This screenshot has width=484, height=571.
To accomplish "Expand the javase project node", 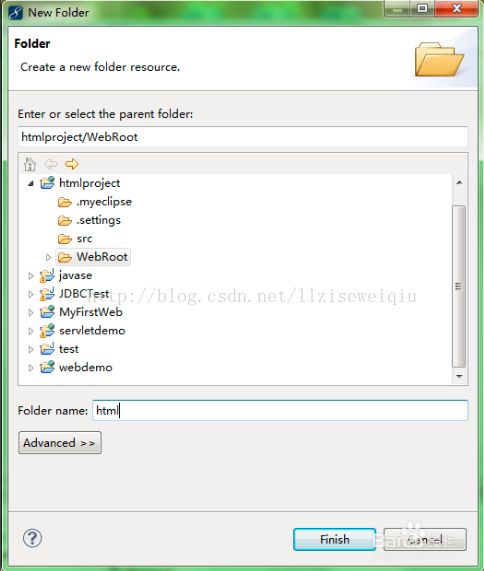I will pos(31,276).
